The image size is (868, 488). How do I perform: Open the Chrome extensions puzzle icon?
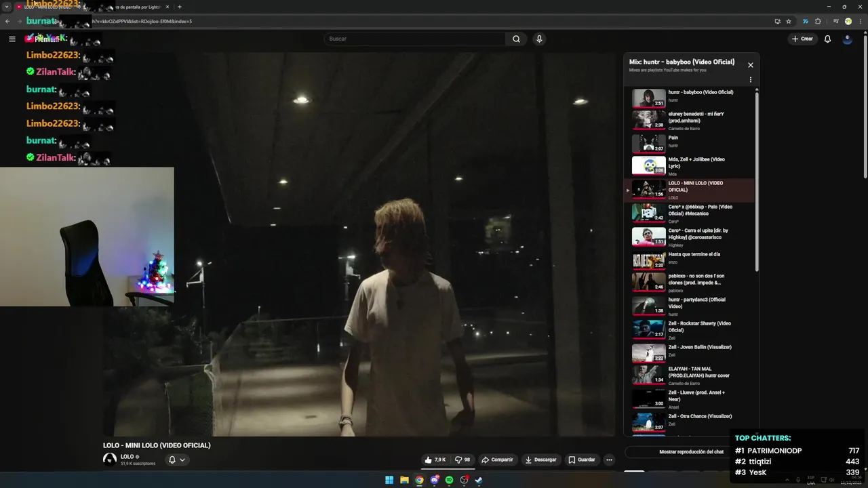click(818, 21)
